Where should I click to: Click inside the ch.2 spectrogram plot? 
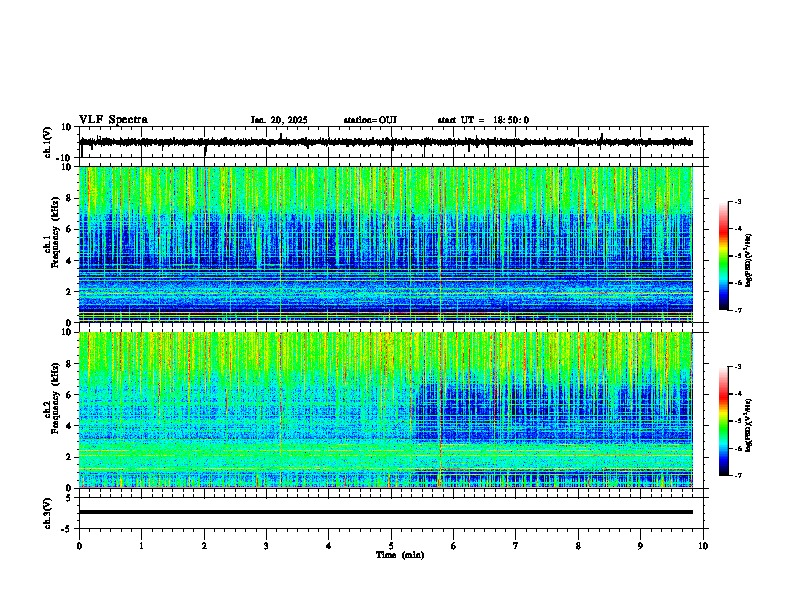pyautogui.click(x=386, y=410)
